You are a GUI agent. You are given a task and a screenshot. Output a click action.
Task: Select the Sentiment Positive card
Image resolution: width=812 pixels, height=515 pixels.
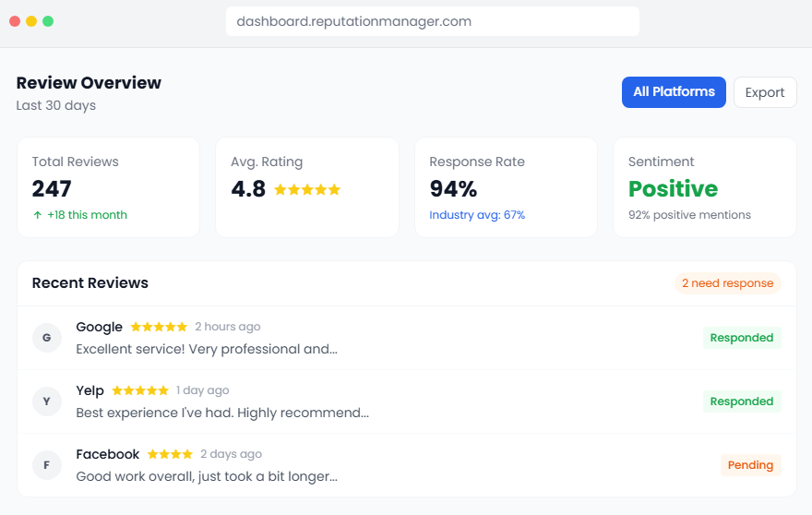[x=704, y=187]
